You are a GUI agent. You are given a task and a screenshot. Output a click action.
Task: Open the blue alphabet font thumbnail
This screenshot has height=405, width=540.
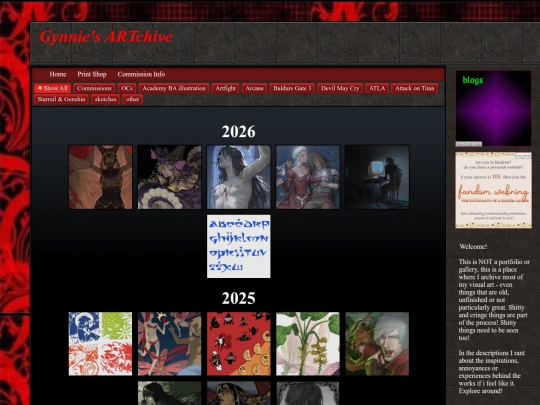point(239,246)
